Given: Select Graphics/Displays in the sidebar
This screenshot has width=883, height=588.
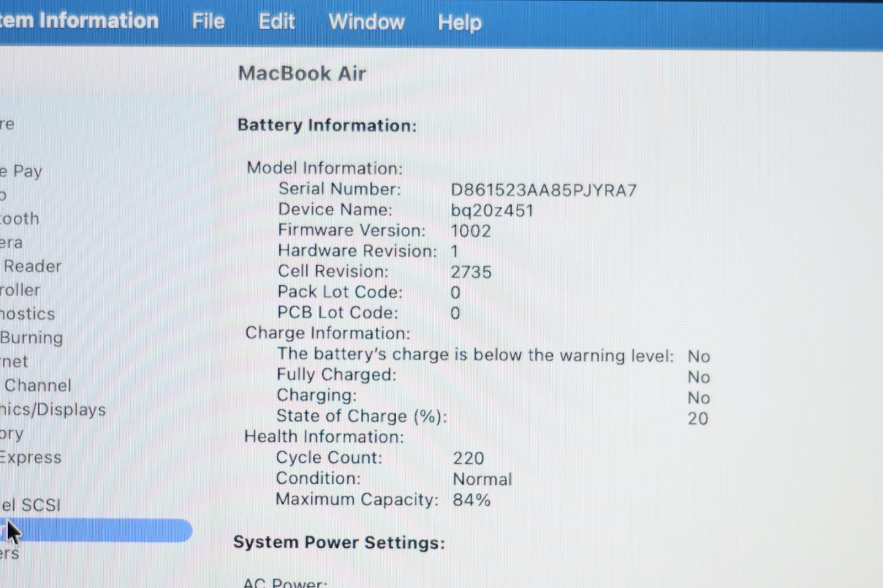Looking at the screenshot, I should click(53, 410).
